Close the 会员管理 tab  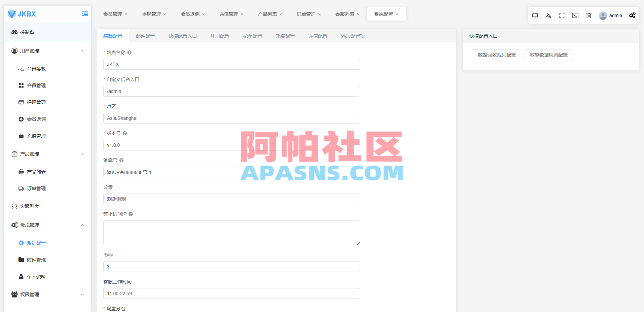[x=126, y=14]
